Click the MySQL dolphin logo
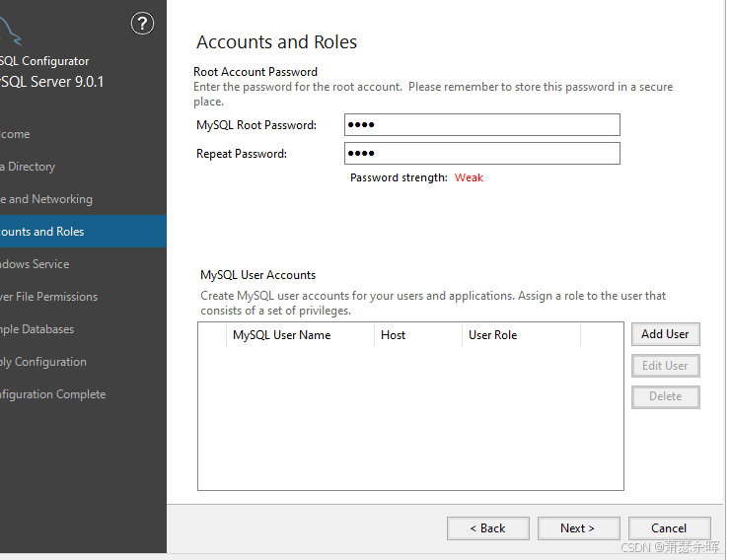The image size is (730, 560). (x=12, y=35)
